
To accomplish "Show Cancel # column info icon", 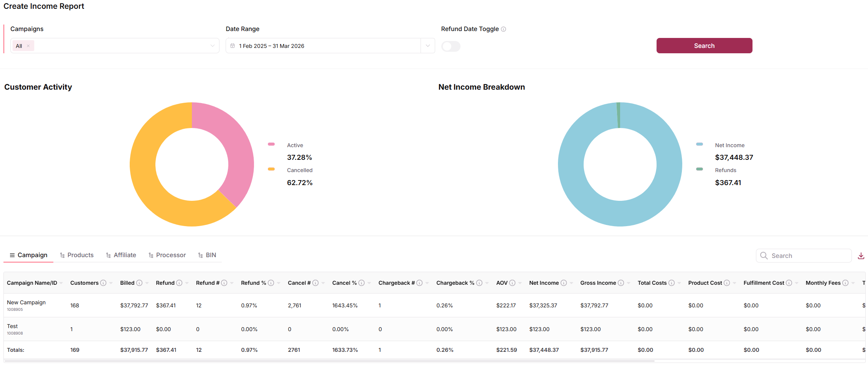I will coord(315,283).
